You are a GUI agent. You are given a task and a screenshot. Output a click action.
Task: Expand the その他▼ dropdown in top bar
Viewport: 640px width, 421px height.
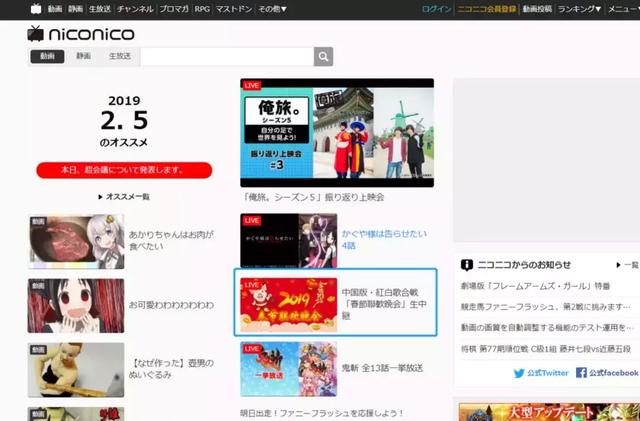click(272, 9)
